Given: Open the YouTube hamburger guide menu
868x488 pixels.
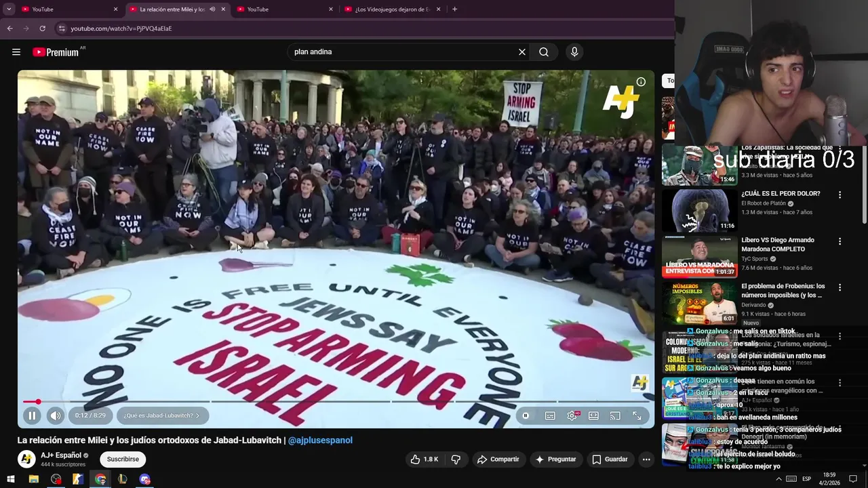Looking at the screenshot, I should 16,52.
